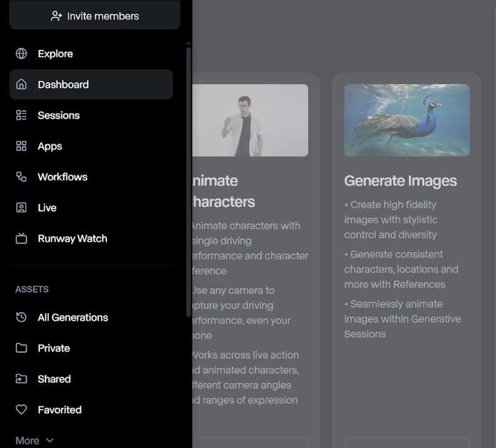The width and height of the screenshot is (496, 448).
Task: Open Runway Watch TV icon
Action: tap(21, 239)
